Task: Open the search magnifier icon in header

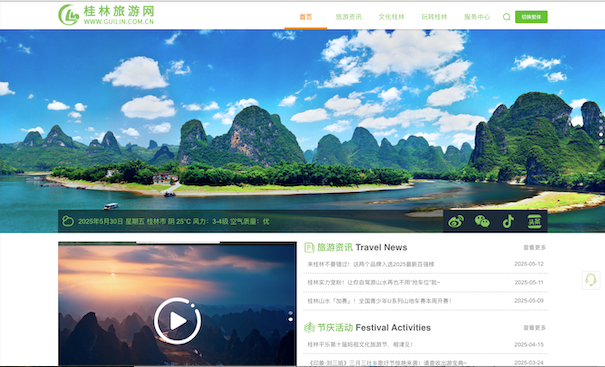Action: click(507, 17)
